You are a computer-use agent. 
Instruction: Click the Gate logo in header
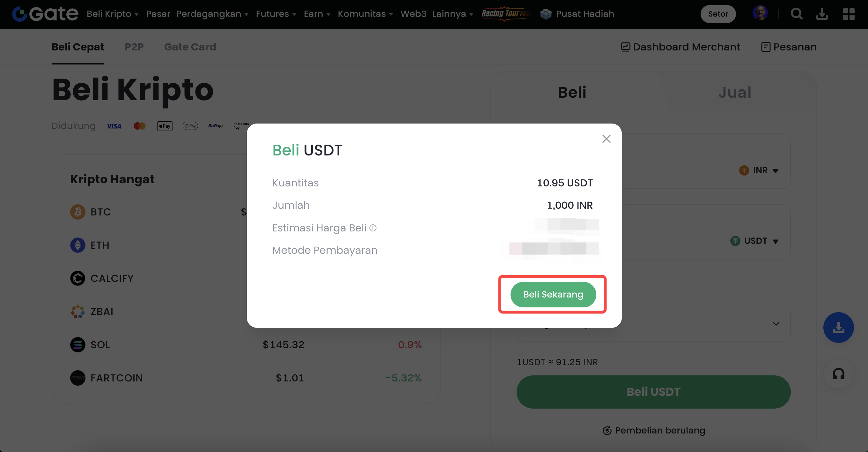[x=45, y=14]
